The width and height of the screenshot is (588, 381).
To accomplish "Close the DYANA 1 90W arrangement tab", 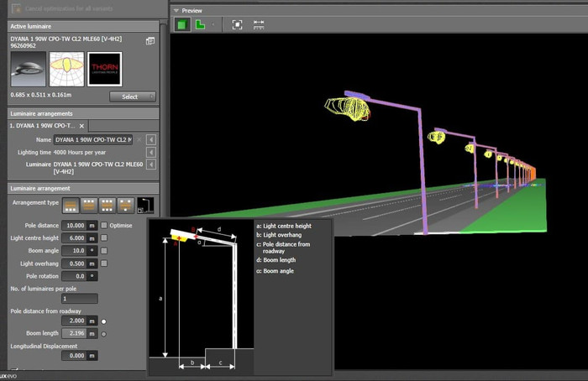I will tap(81, 125).
